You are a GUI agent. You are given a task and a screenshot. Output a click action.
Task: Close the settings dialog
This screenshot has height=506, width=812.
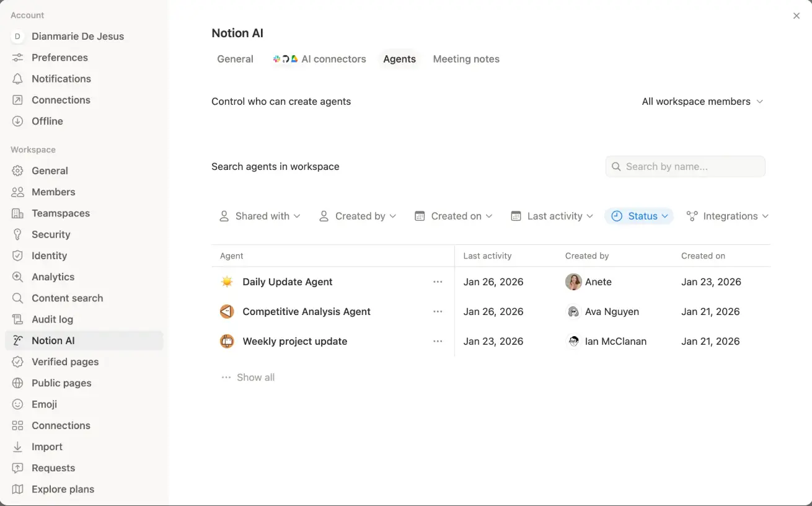click(x=797, y=16)
